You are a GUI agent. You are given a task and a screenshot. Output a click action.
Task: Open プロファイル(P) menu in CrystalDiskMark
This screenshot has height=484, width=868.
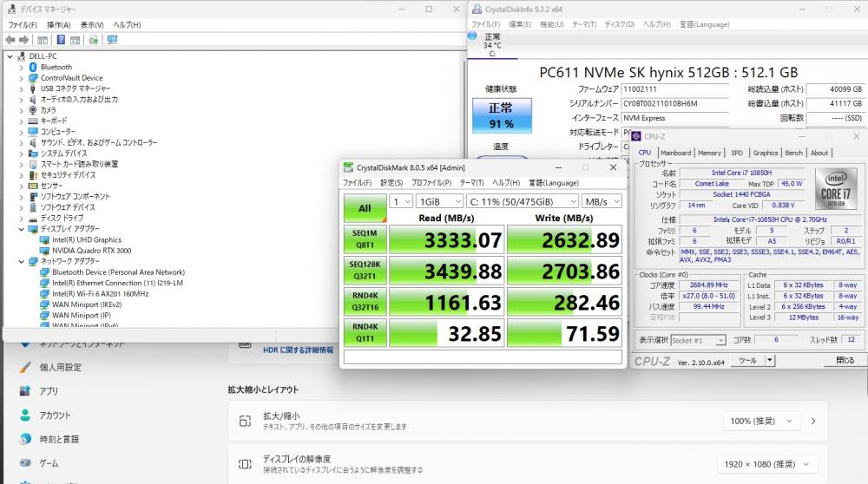point(431,182)
